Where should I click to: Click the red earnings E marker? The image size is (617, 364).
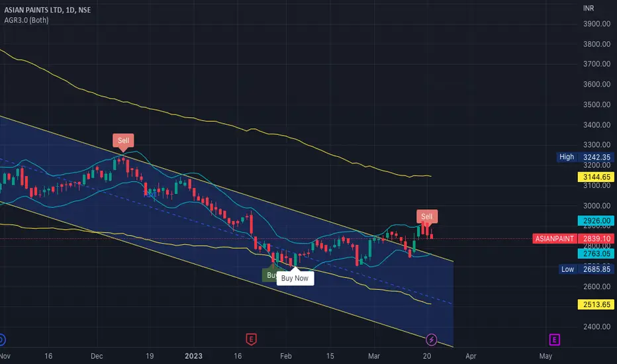pyautogui.click(x=251, y=340)
